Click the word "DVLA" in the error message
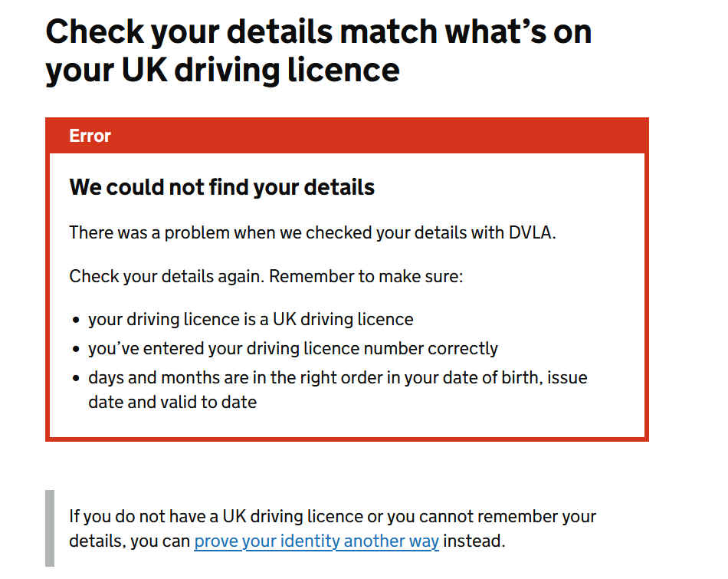 530,232
